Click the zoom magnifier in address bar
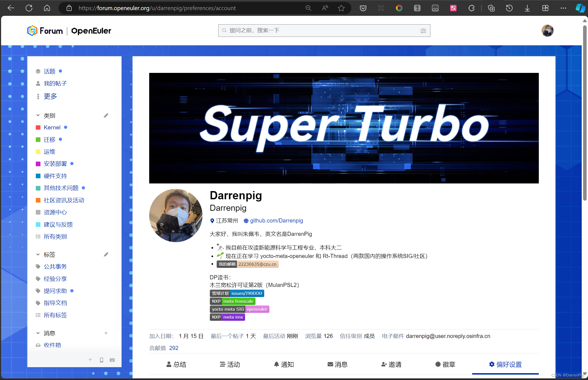 (x=308, y=8)
